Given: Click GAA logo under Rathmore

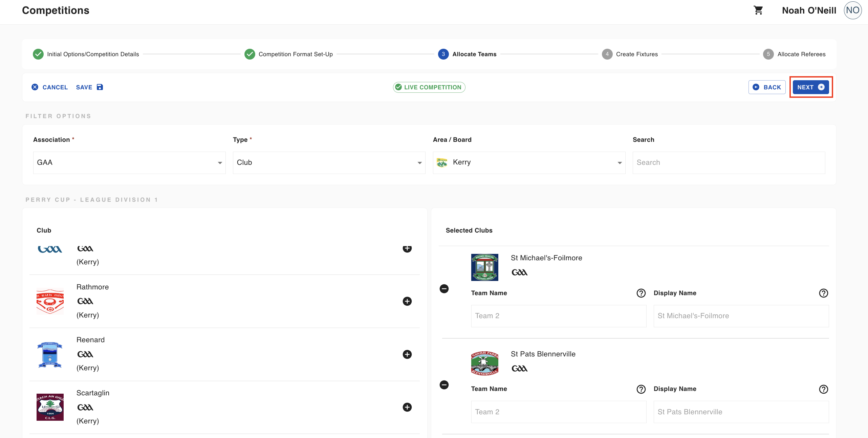Looking at the screenshot, I should click(85, 301).
